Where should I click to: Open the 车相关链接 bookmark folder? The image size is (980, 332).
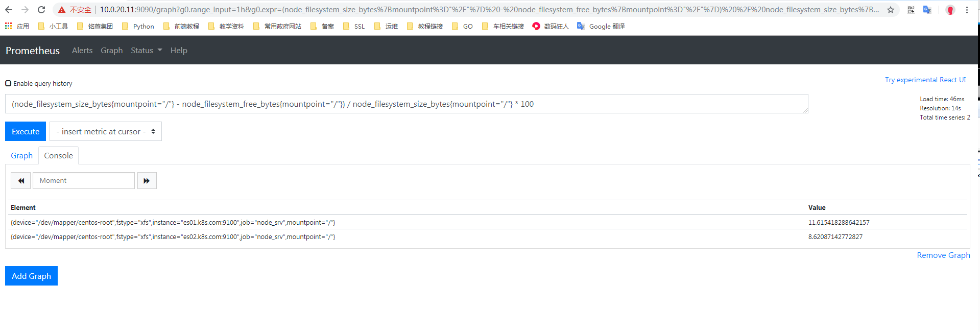[x=503, y=26]
